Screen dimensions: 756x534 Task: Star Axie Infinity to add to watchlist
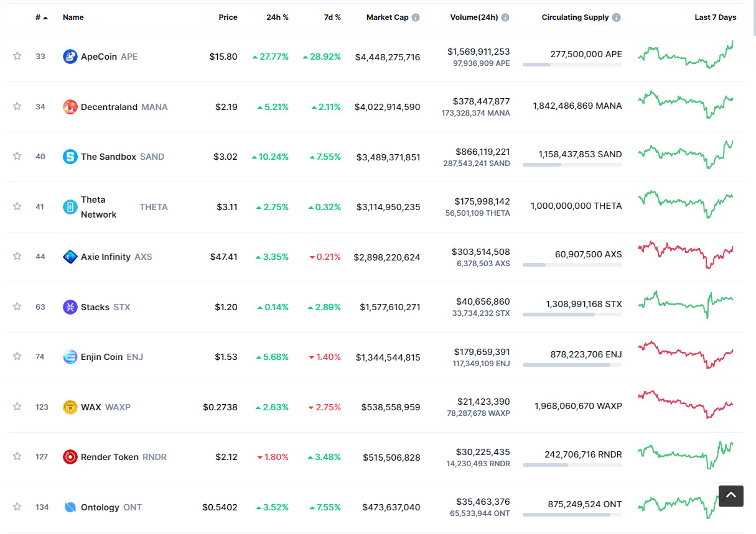tap(17, 256)
